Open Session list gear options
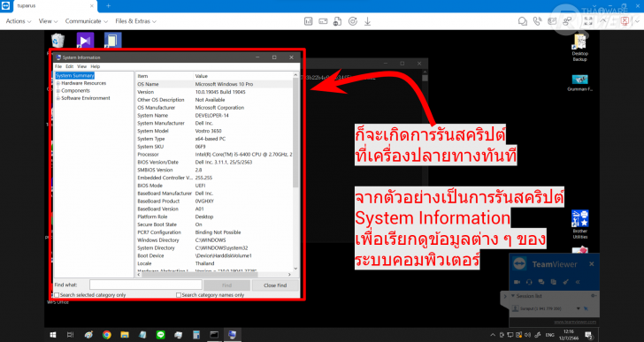644x342 pixels. [593, 296]
